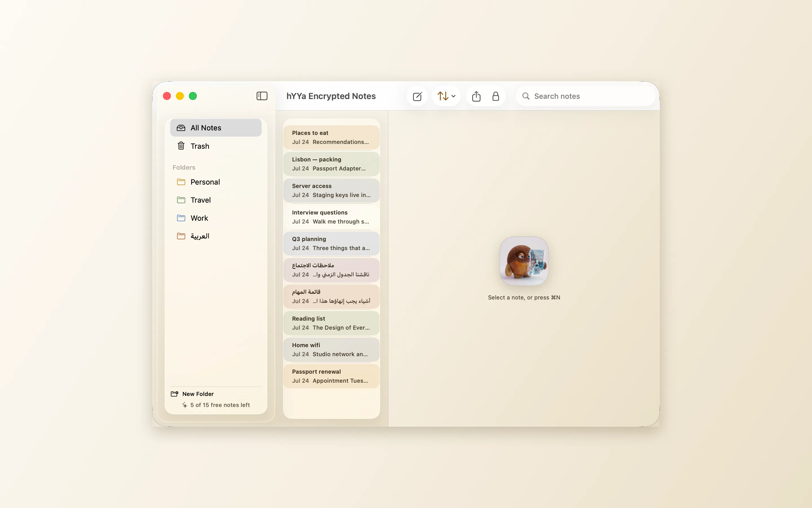Close the window with red button
The height and width of the screenshot is (508, 812).
[x=167, y=96]
